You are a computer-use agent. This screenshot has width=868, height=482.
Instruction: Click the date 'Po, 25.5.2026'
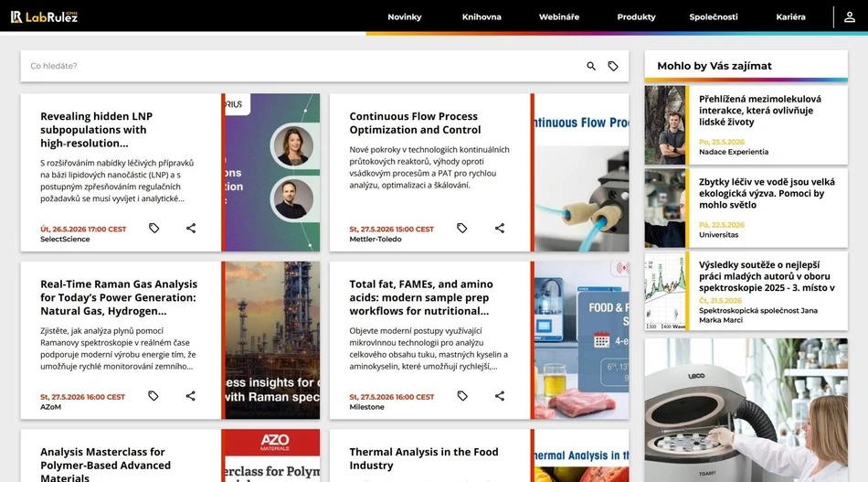721,142
